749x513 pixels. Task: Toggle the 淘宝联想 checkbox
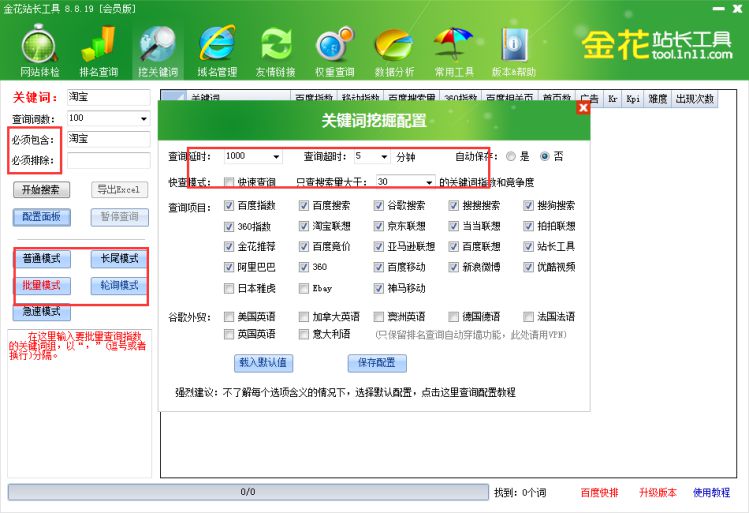(x=304, y=226)
